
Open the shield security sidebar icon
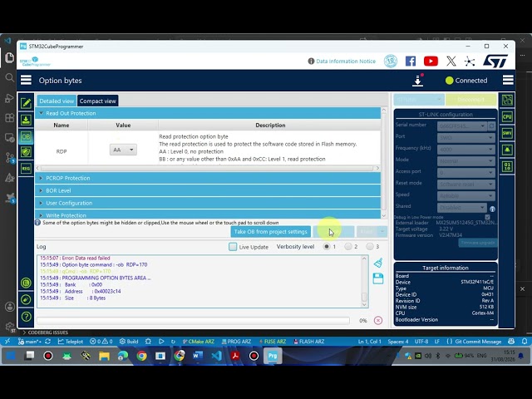[26, 152]
